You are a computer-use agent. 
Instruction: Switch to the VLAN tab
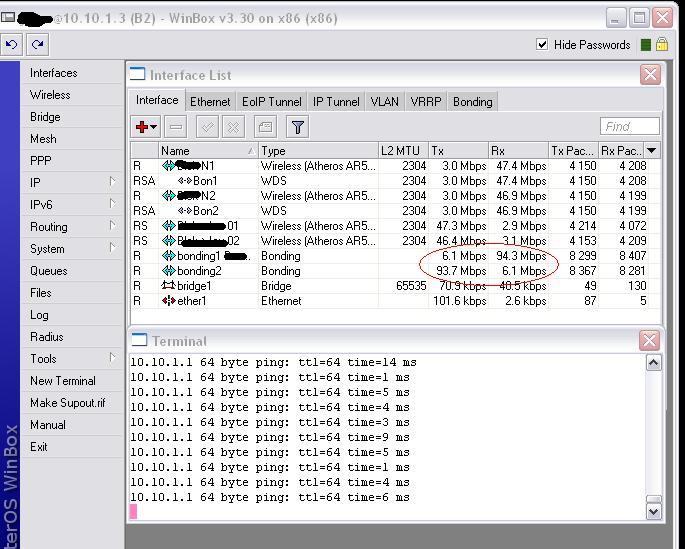tap(384, 102)
